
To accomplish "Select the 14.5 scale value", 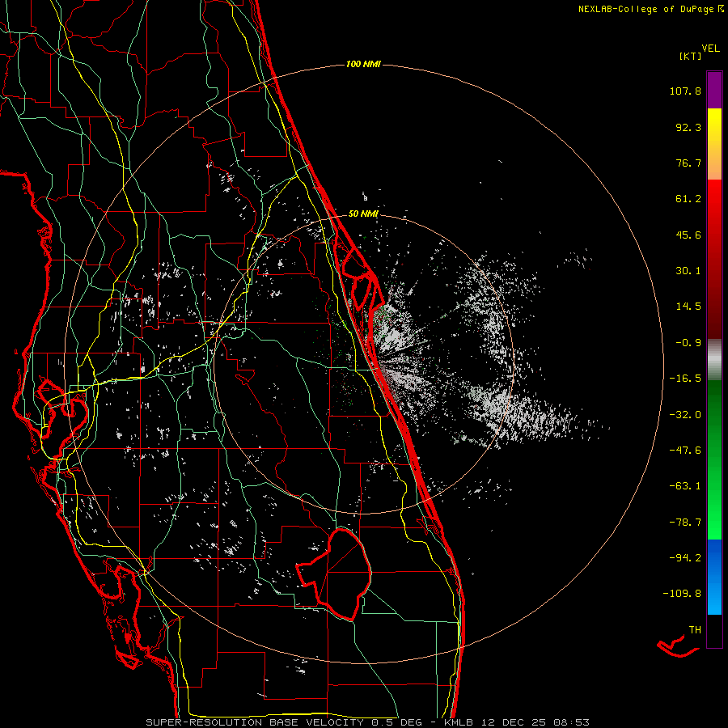I will coord(688,307).
